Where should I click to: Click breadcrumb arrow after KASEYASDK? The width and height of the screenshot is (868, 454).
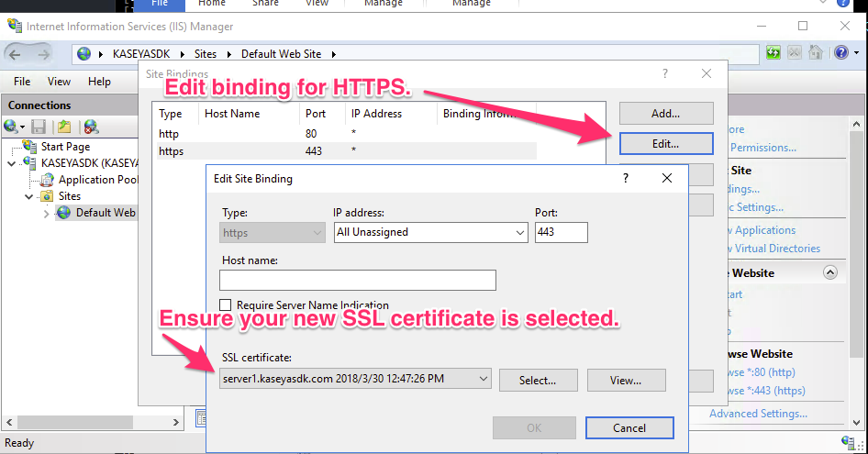[x=182, y=54]
